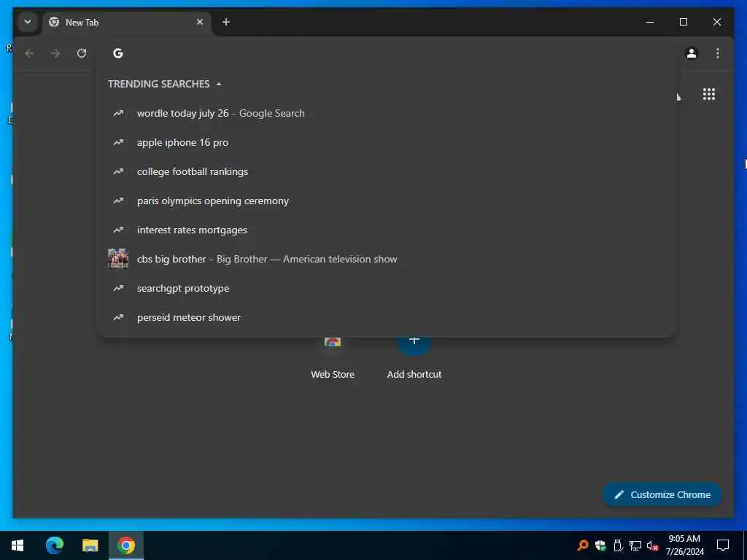Pick the cbs big brother suggestion

(387, 259)
